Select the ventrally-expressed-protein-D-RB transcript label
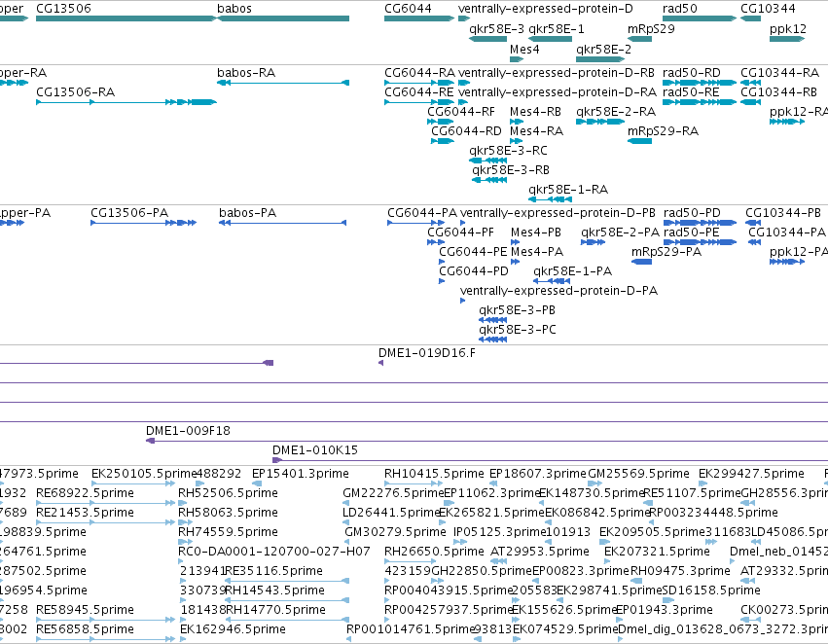 556,73
